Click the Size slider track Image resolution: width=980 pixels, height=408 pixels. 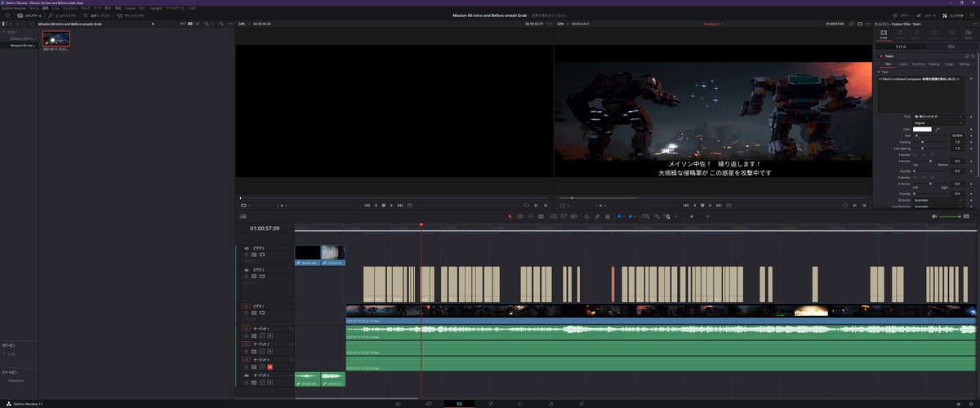(x=932, y=135)
